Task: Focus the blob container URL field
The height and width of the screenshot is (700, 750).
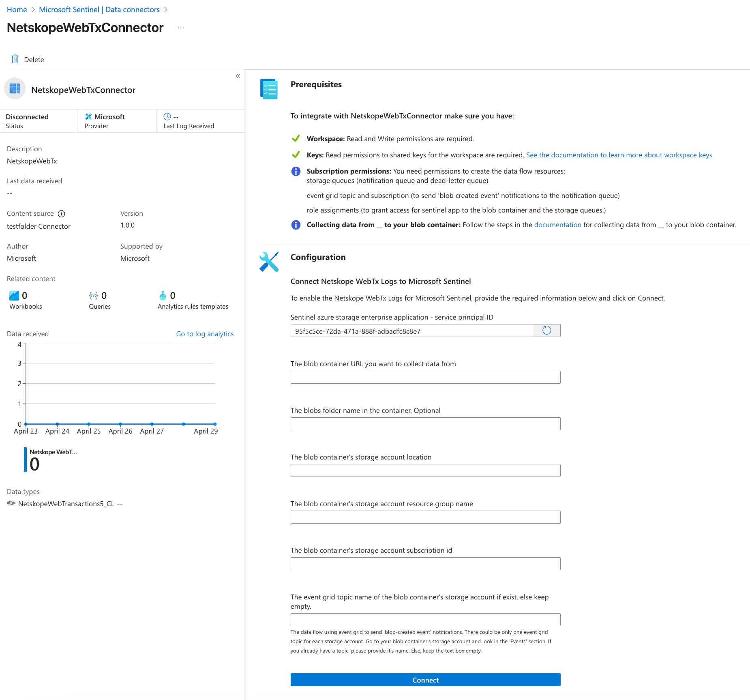Action: click(x=426, y=377)
